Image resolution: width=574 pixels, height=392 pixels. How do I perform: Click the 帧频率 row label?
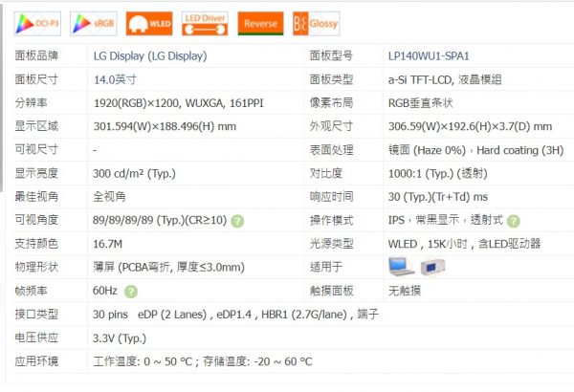pyautogui.click(x=31, y=291)
